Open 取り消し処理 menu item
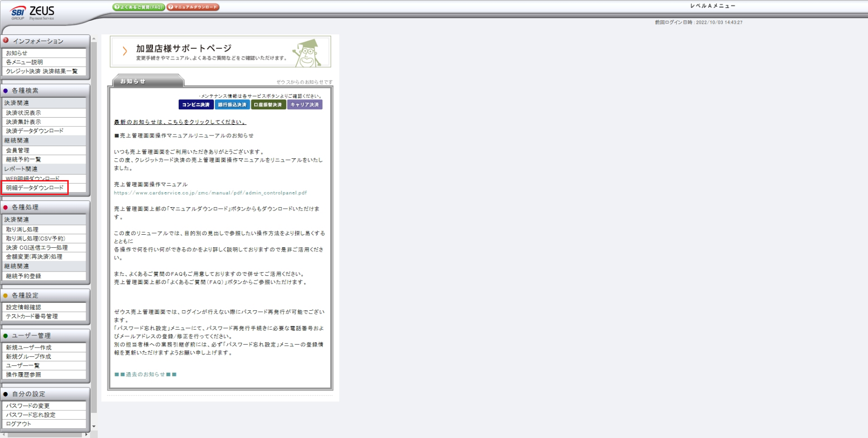868x438 pixels. tap(22, 229)
